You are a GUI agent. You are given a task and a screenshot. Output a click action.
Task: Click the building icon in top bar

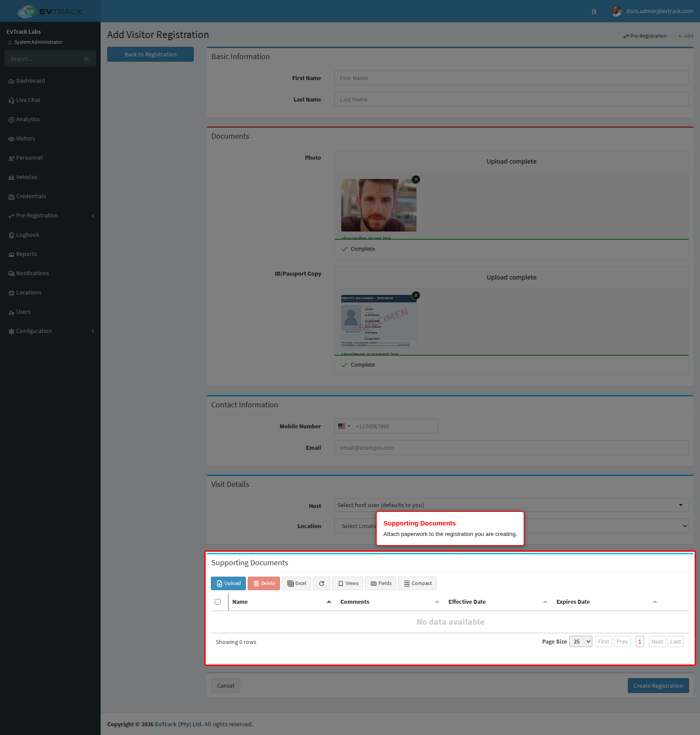pos(594,12)
